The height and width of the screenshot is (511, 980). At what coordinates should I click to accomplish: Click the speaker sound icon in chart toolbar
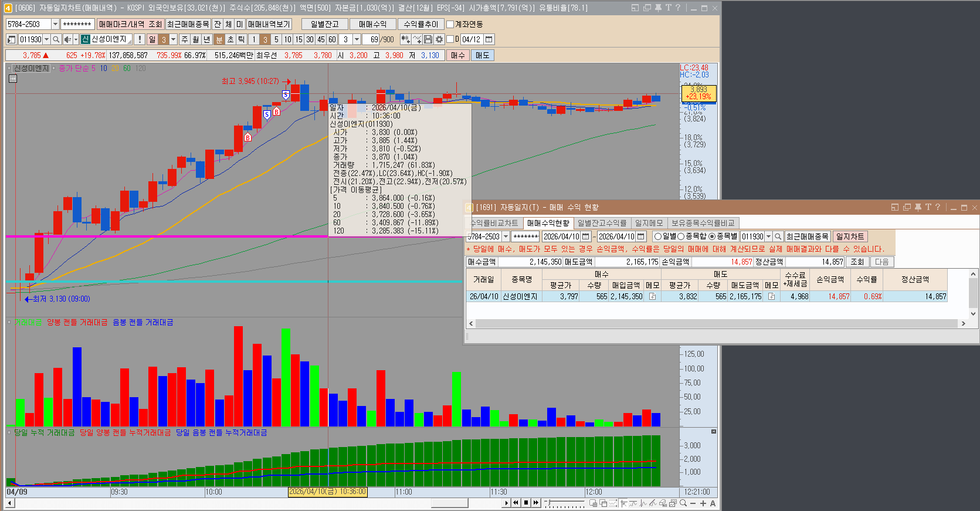click(67, 39)
